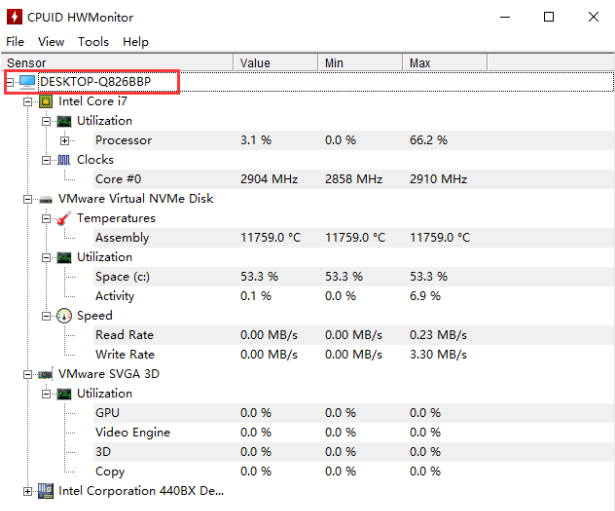
Task: Select the Space (c:) row
Action: [x=354, y=277]
